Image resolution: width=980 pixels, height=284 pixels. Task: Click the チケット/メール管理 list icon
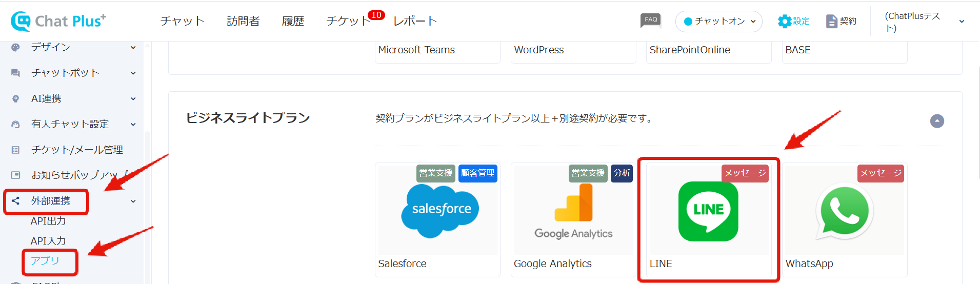point(15,150)
